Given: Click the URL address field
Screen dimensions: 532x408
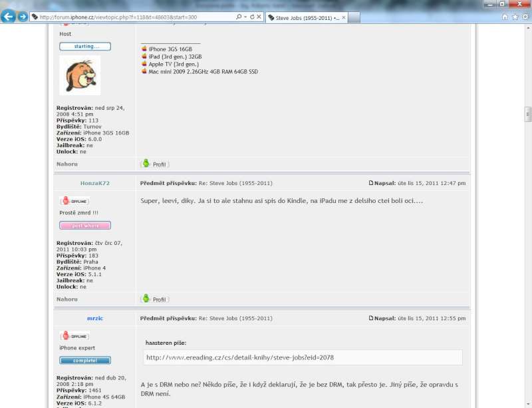Looking at the screenshot, I should 133,17.
